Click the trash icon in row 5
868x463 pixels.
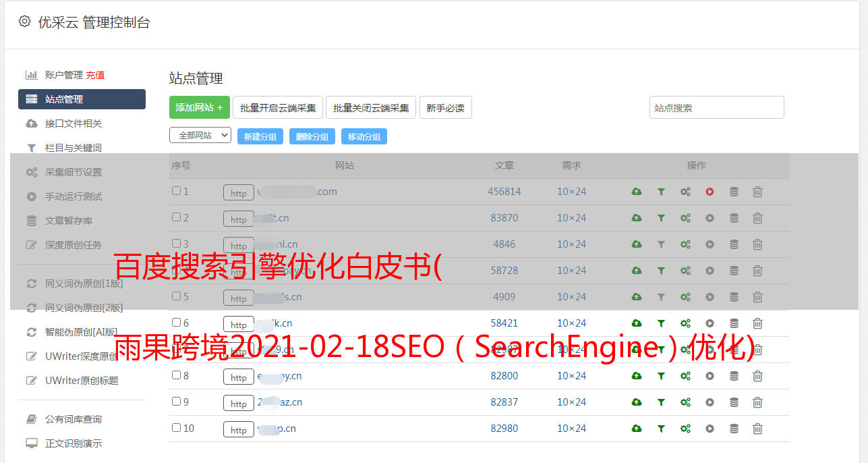click(757, 297)
